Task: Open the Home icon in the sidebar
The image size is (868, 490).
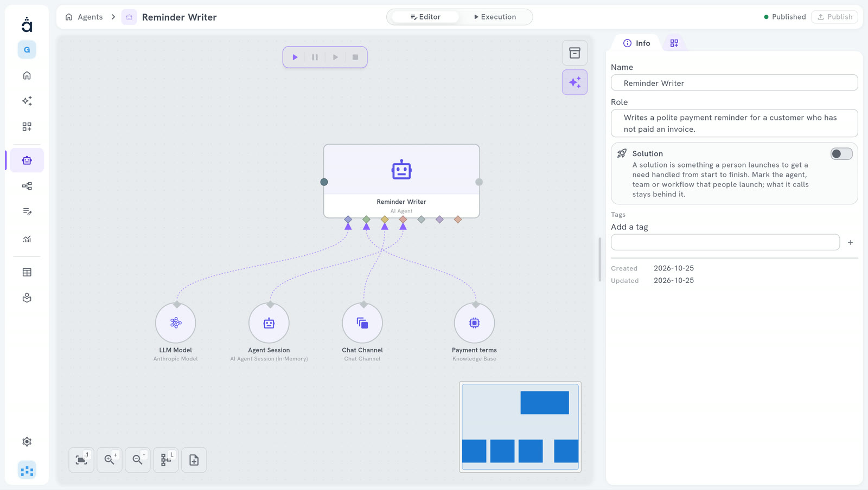Action: 27,75
